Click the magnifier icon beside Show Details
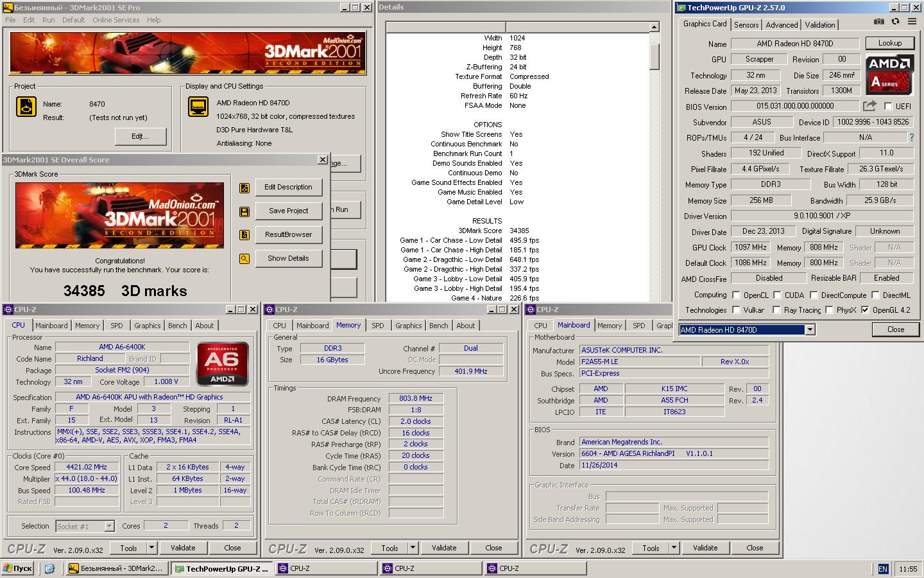 (244, 259)
